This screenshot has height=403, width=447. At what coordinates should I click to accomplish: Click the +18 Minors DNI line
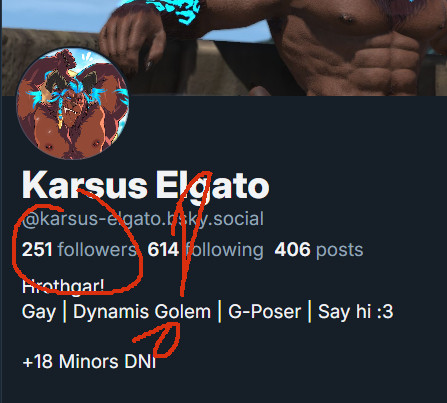pyautogui.click(x=89, y=362)
